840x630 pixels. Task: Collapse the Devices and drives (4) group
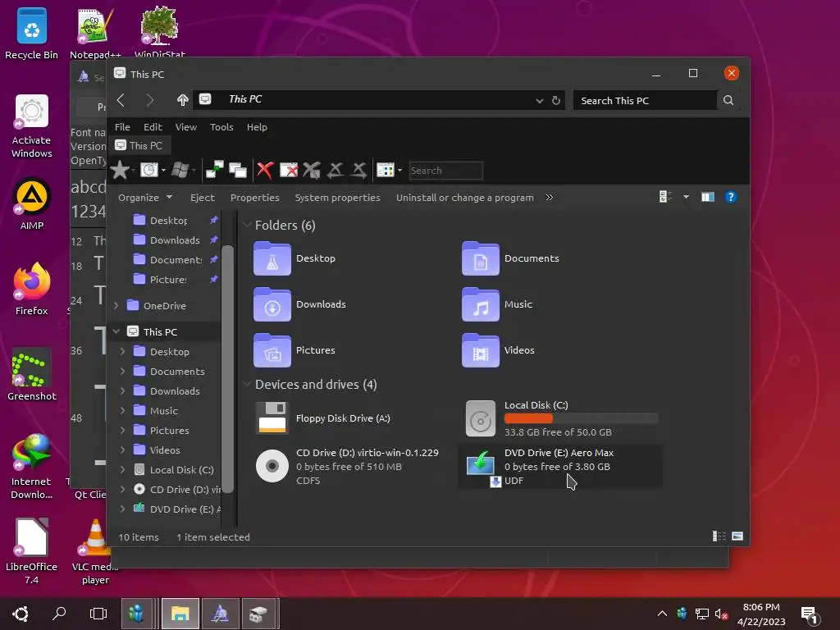pyautogui.click(x=247, y=384)
